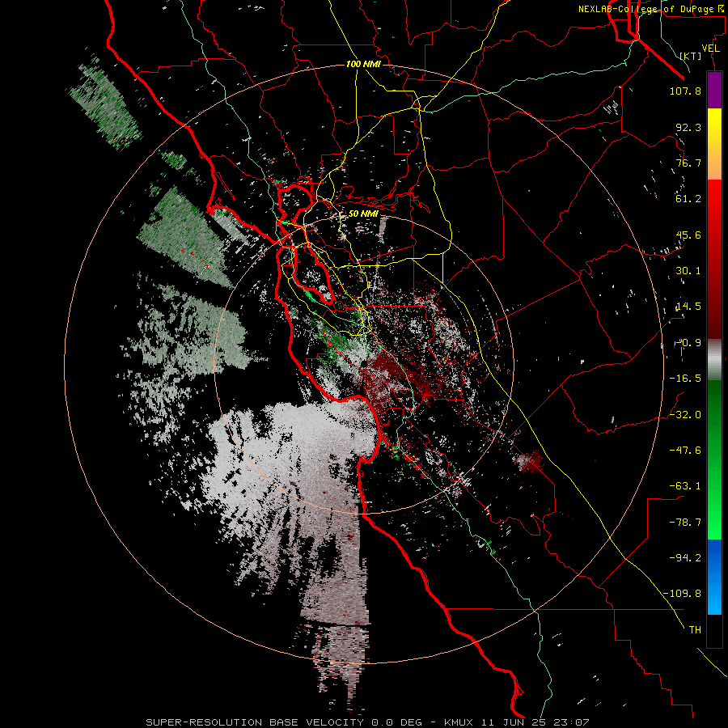The width and height of the screenshot is (728, 728).
Task: Click the VEL legend title
Action: pos(711,49)
